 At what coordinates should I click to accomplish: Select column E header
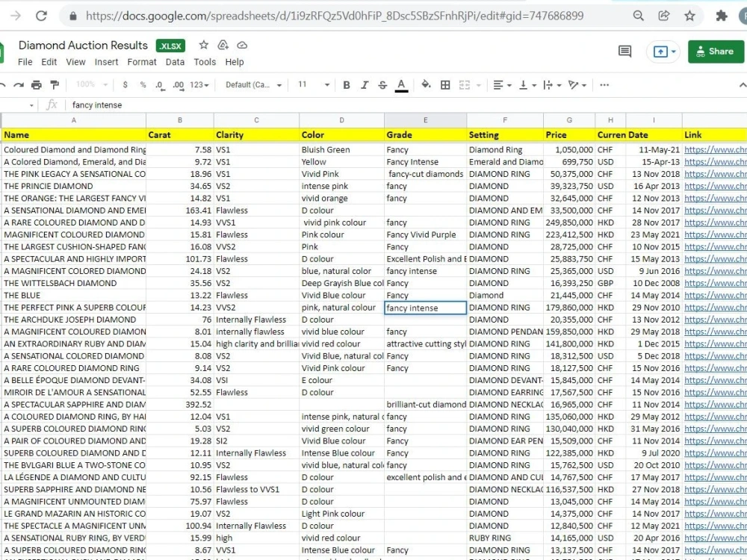[426, 120]
